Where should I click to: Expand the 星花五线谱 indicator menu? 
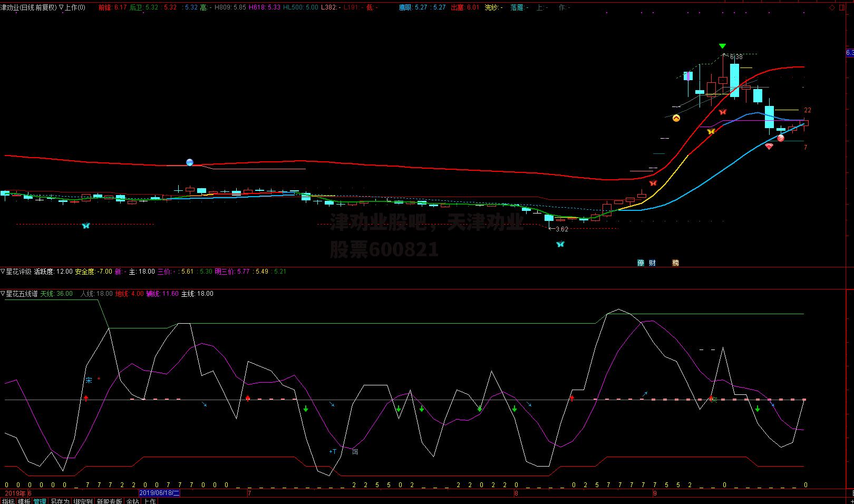click(3, 294)
